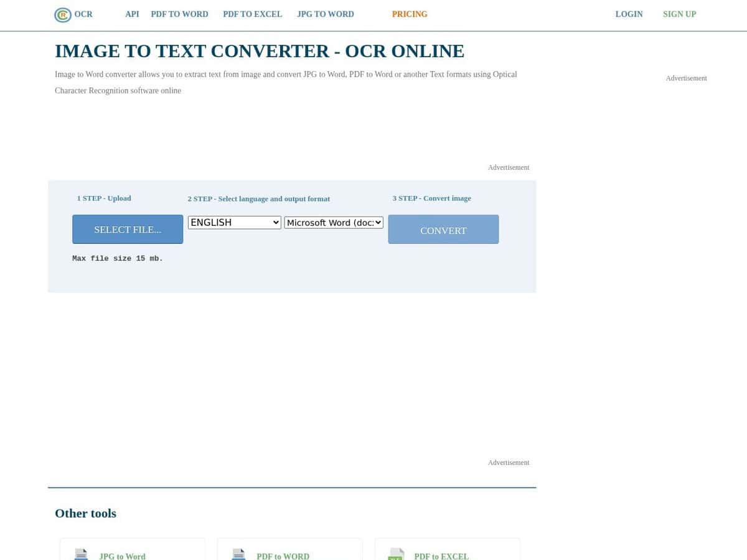This screenshot has height=560, width=747.
Task: Click the page heading IMAGE TO TEXT CONVERTER
Action: (260, 51)
